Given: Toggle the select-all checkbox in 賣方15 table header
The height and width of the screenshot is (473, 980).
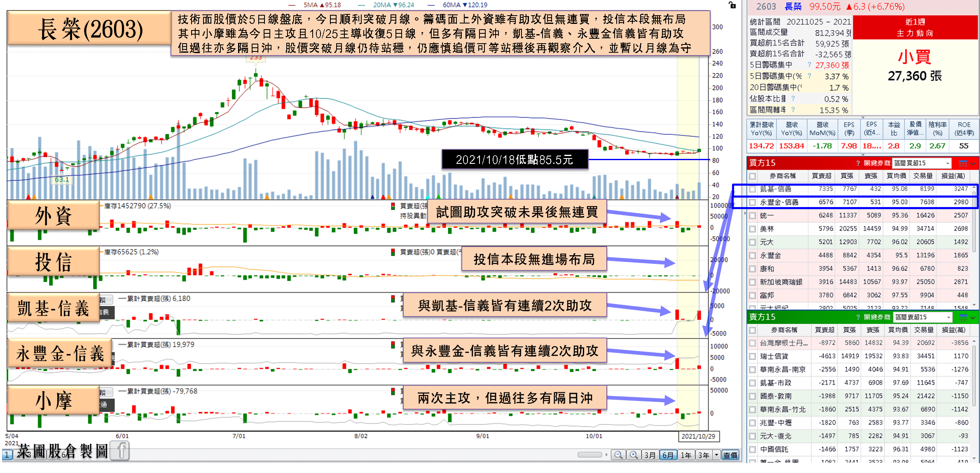Looking at the screenshot, I should click(x=753, y=330).
